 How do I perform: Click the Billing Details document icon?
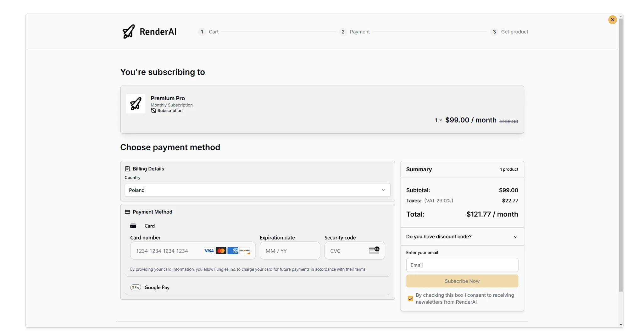127,169
